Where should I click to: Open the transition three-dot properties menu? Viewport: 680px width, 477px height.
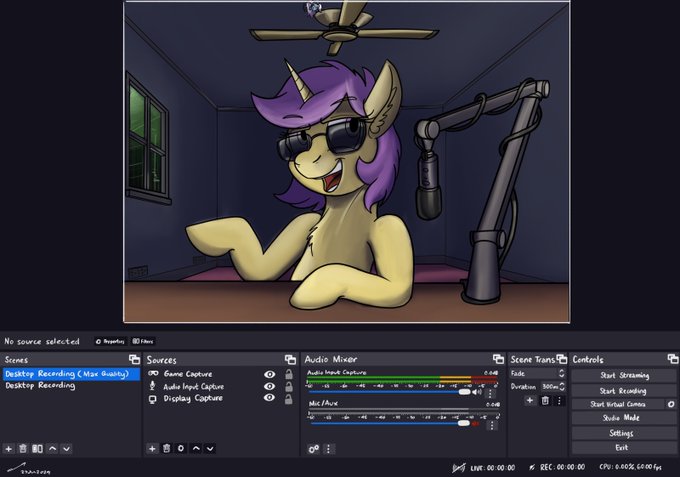559,400
